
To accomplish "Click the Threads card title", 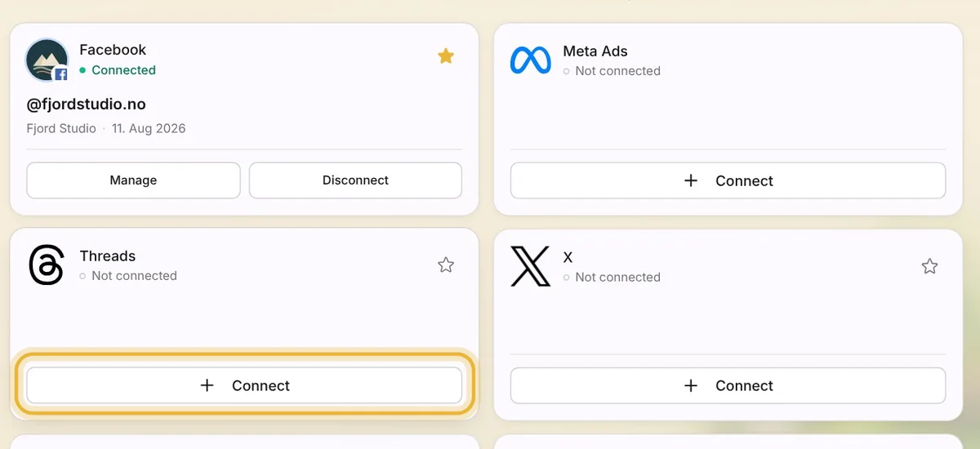I will coord(107,256).
